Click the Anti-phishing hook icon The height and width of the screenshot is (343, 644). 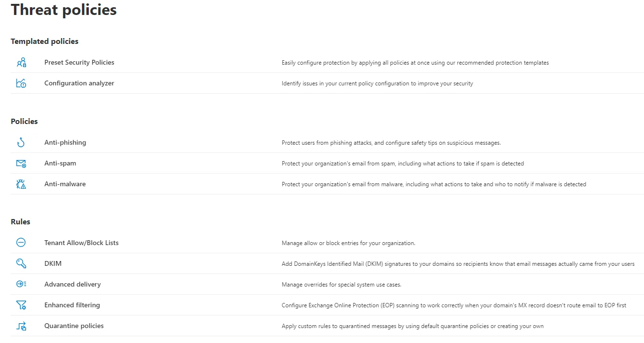click(21, 143)
